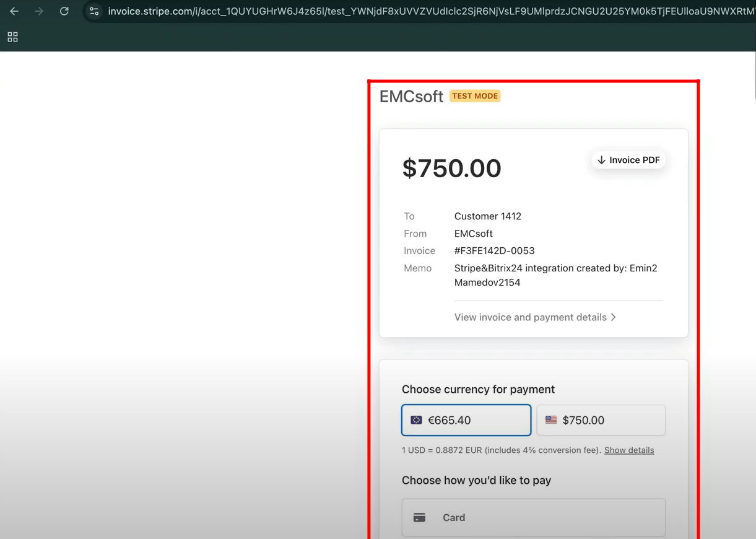Open the Show details conversion link
The height and width of the screenshot is (539, 756).
point(628,450)
